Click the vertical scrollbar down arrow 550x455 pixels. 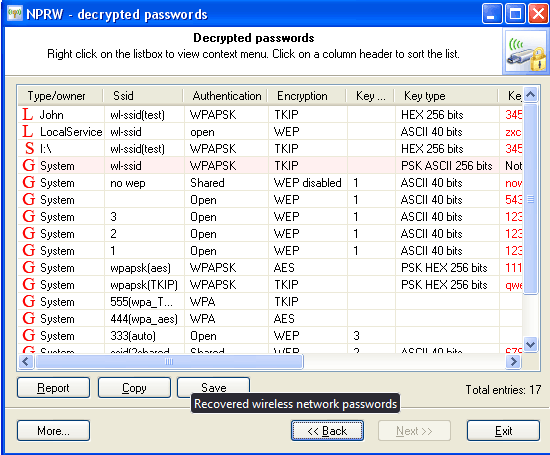click(x=530, y=344)
